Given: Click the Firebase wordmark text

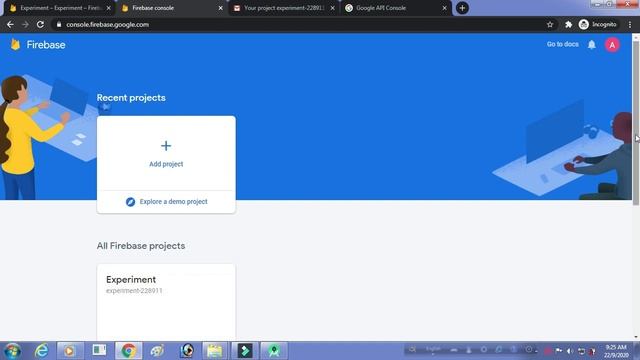Looking at the screenshot, I should tap(46, 44).
